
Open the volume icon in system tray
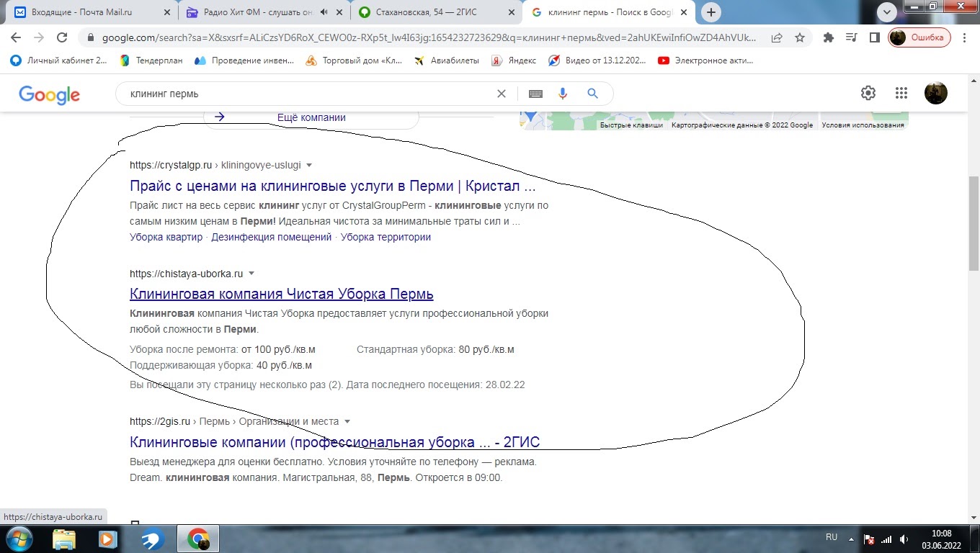pyautogui.click(x=904, y=539)
